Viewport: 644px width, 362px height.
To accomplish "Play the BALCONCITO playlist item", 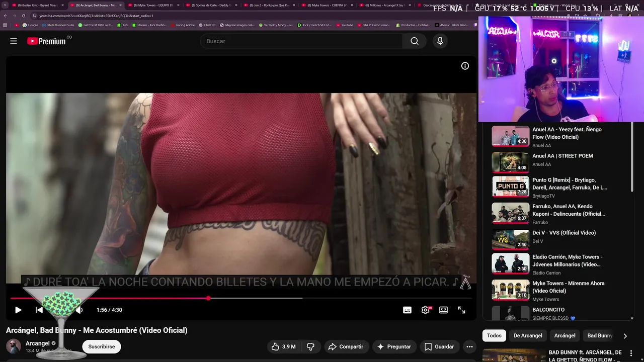I will tap(557, 313).
